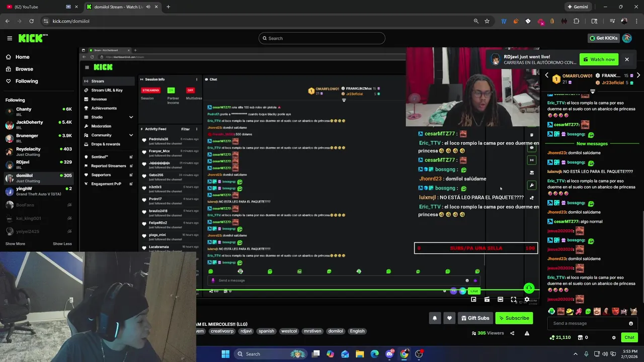The width and height of the screenshot is (644, 362).
Task: Click the KICK logo
Action: [x=33, y=38]
